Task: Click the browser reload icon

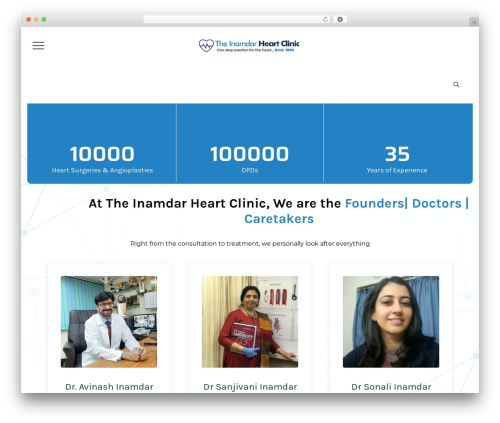Action: [x=325, y=19]
